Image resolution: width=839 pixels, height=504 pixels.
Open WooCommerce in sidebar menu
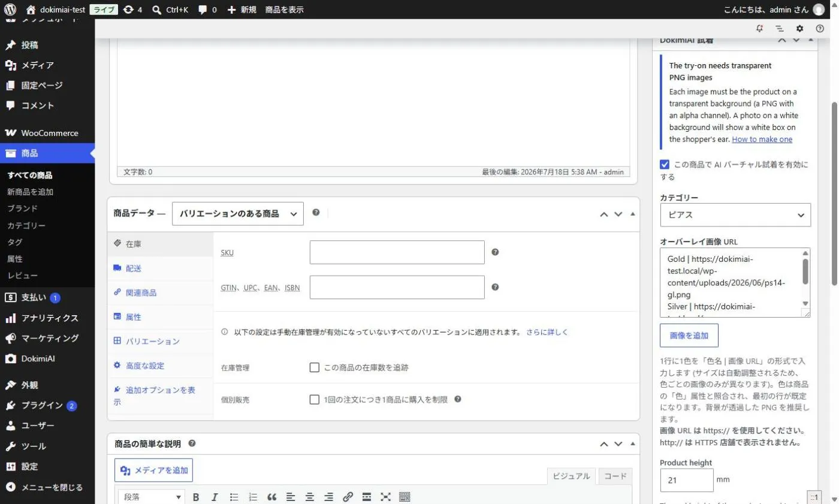coord(47,133)
